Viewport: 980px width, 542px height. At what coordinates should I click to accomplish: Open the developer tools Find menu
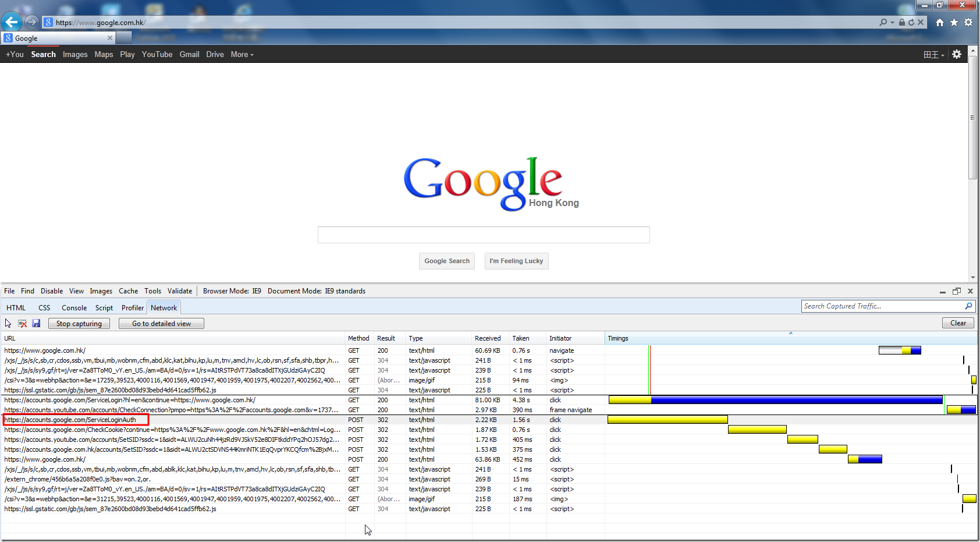(27, 291)
